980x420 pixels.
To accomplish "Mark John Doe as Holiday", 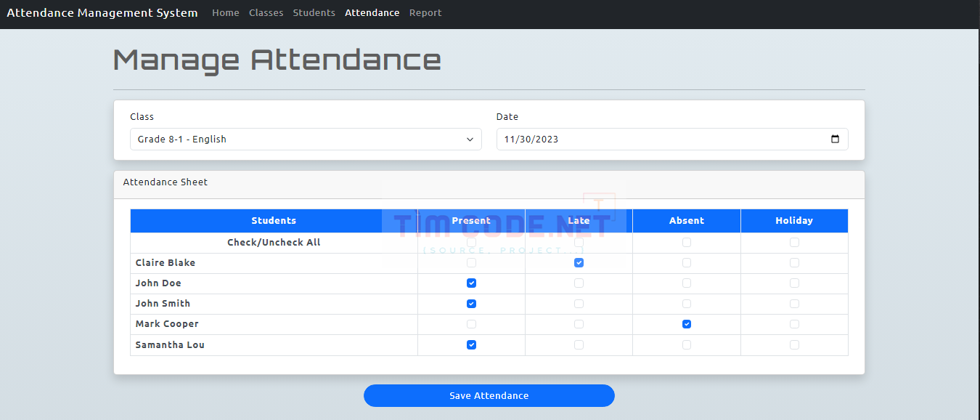I will click(x=794, y=283).
